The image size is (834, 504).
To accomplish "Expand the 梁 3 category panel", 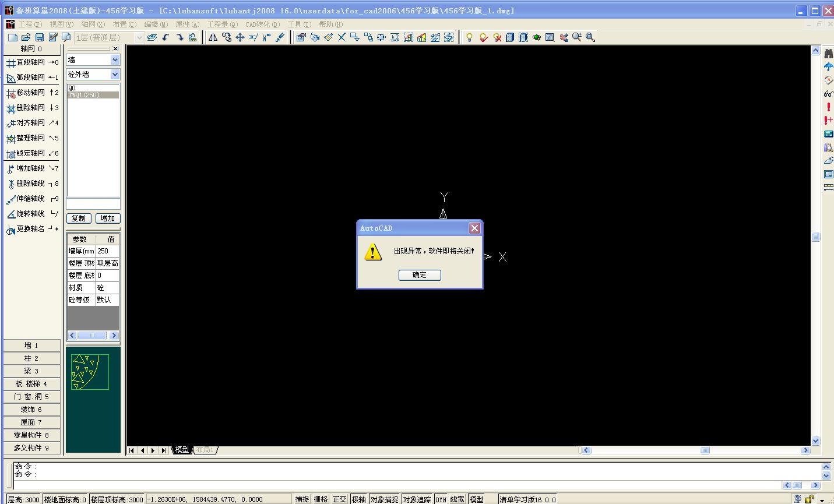I will 31,371.
